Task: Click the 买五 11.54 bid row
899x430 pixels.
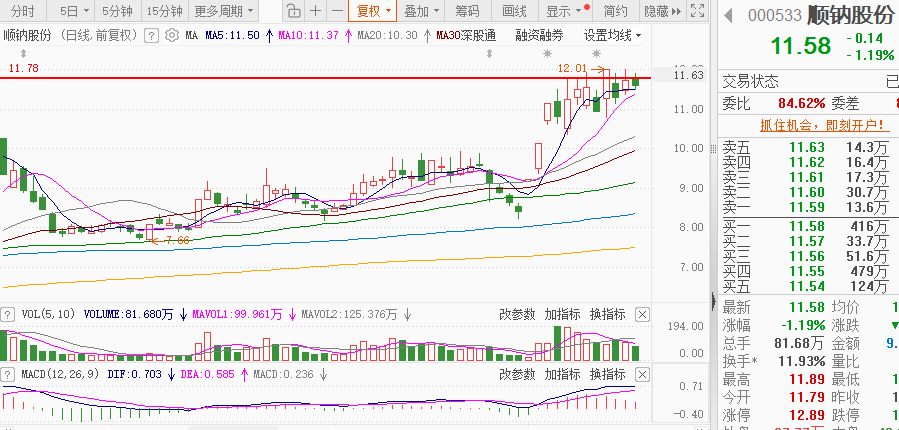Action: pos(808,286)
